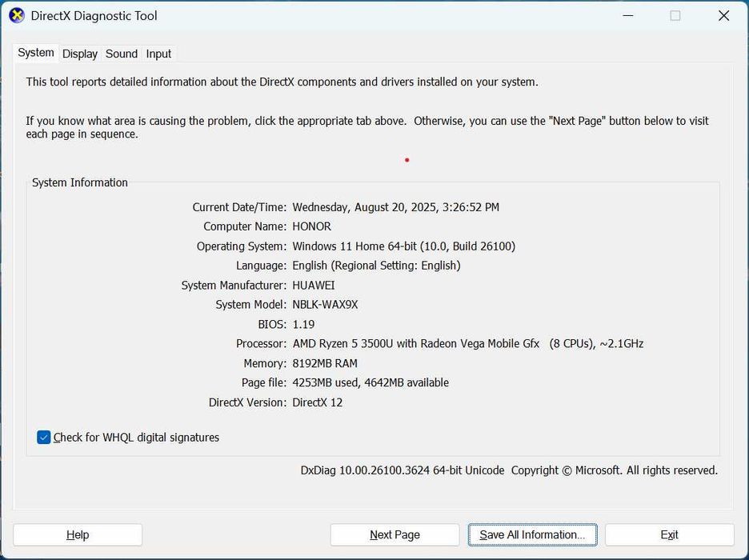The image size is (749, 560).
Task: Click the Next Page button
Action: tap(395, 534)
